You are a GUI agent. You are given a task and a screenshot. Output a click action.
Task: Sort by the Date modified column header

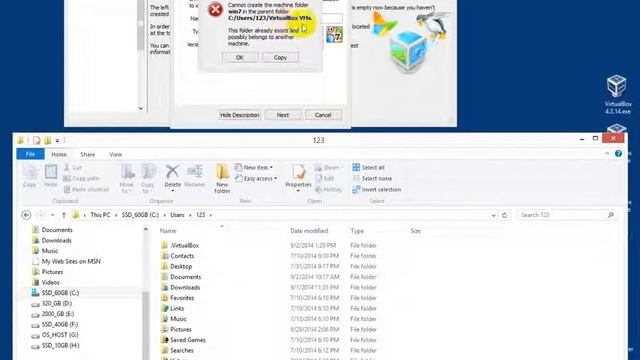[309, 231]
